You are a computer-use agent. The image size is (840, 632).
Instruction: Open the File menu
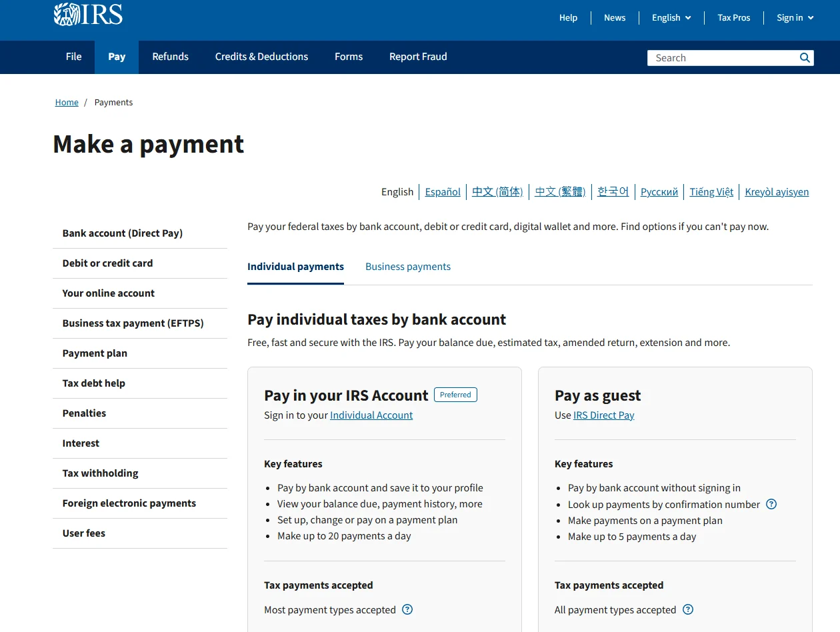(x=74, y=57)
